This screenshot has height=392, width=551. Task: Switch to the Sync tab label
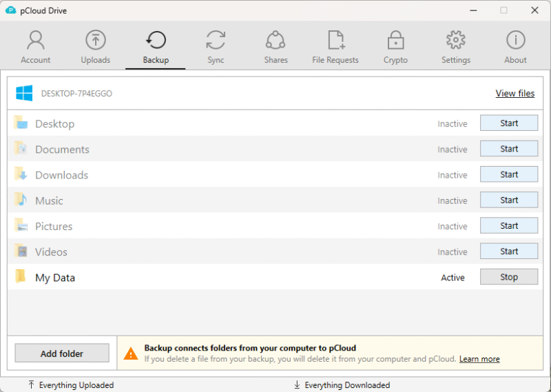216,60
